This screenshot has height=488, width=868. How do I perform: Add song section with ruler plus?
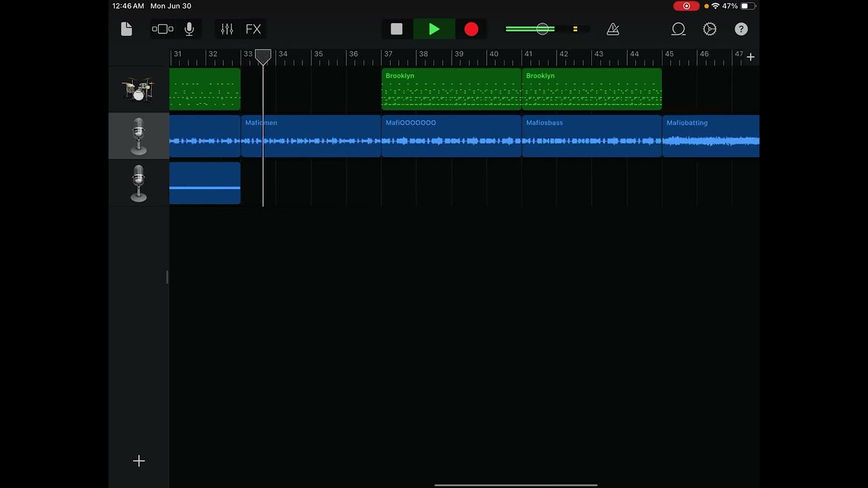coord(751,57)
